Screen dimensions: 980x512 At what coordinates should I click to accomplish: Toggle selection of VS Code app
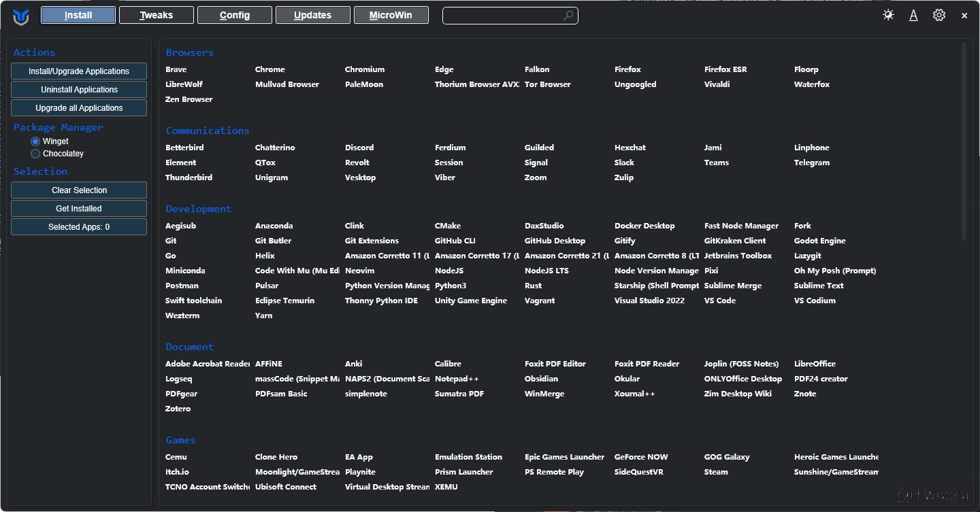[x=719, y=301]
